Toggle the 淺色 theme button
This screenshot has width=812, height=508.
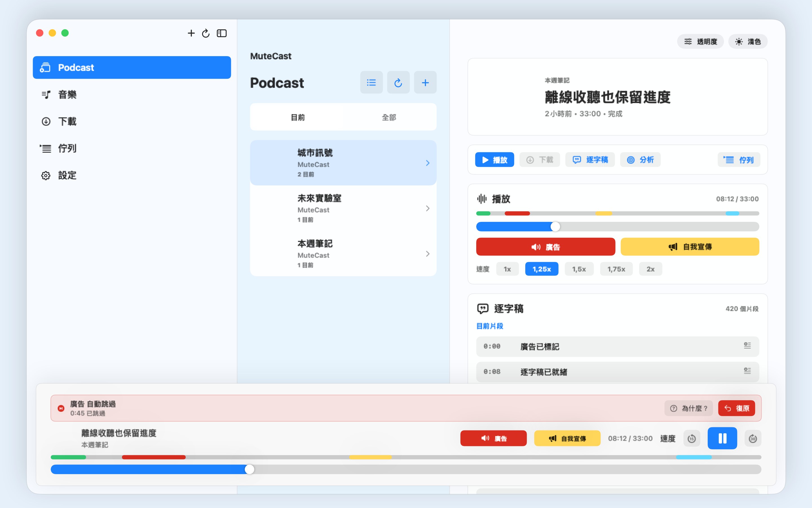point(748,41)
